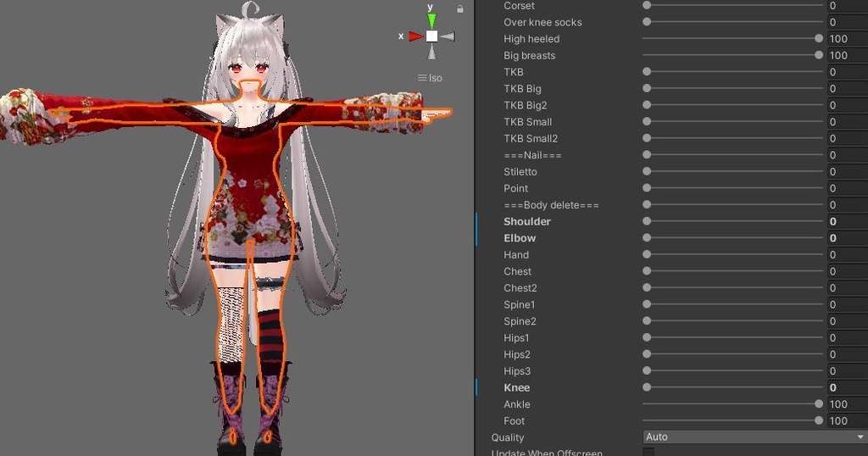Viewport: 868px width, 456px height.
Task: Select the 'TKB Small' blendshape label
Action: (527, 122)
